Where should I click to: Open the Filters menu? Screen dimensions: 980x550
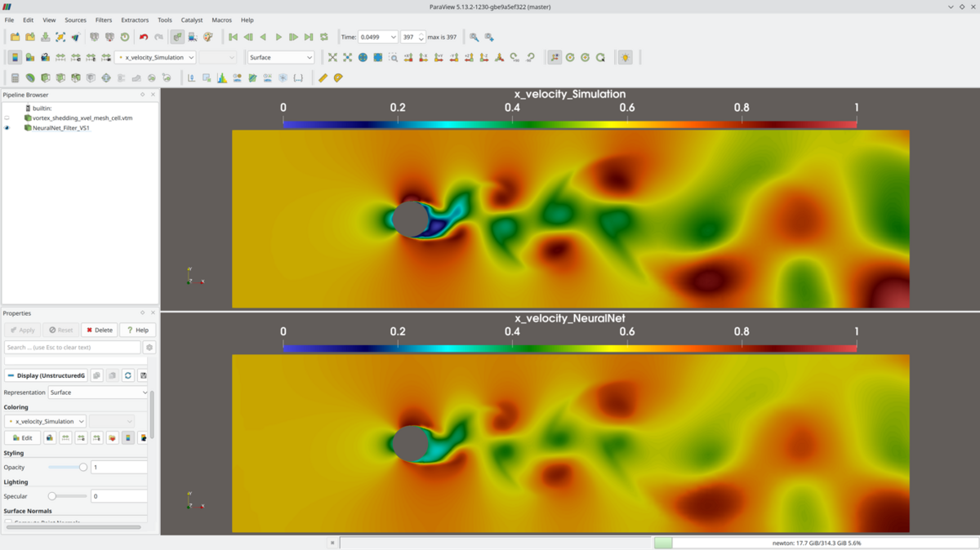104,20
